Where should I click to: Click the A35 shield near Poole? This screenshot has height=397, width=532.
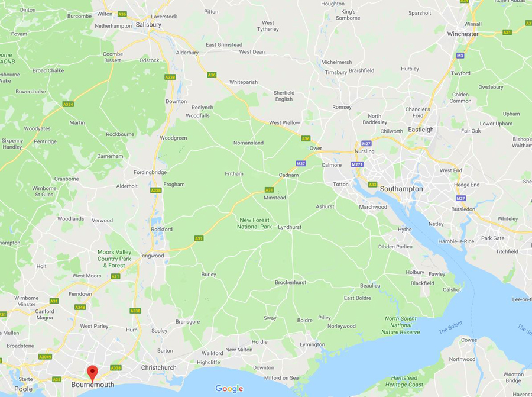pyautogui.click(x=57, y=379)
